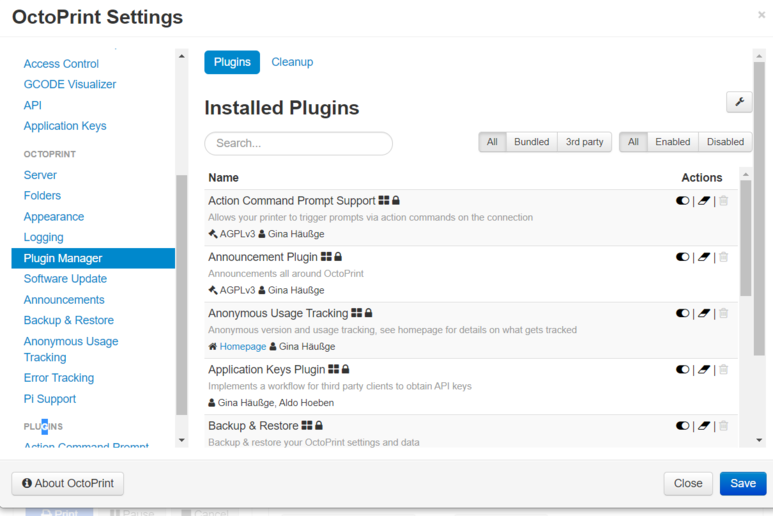Click trash icon for Backup & Restore
The image size is (773, 516).
(x=723, y=425)
